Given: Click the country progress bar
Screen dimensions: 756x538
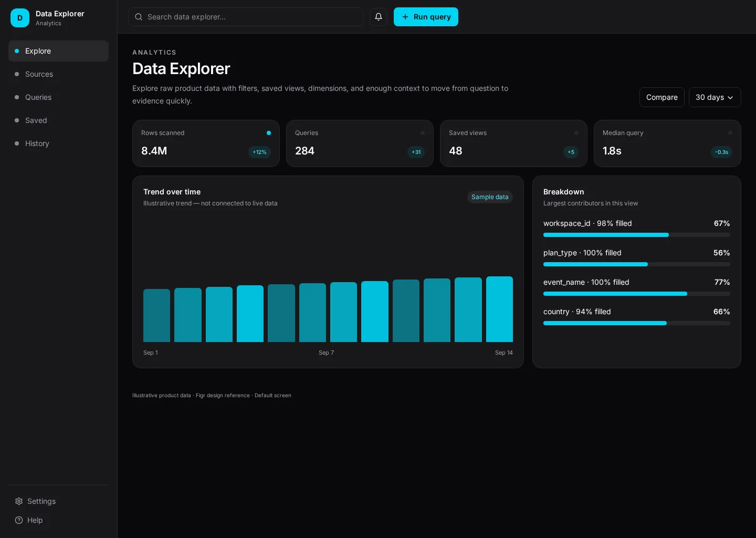Looking at the screenshot, I should (x=637, y=323).
